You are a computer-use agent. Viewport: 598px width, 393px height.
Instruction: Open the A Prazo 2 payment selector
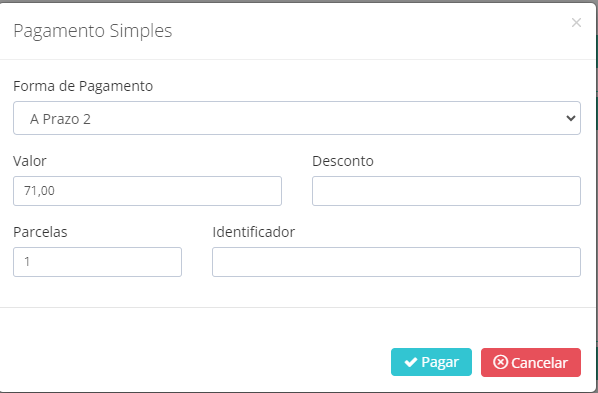297,118
